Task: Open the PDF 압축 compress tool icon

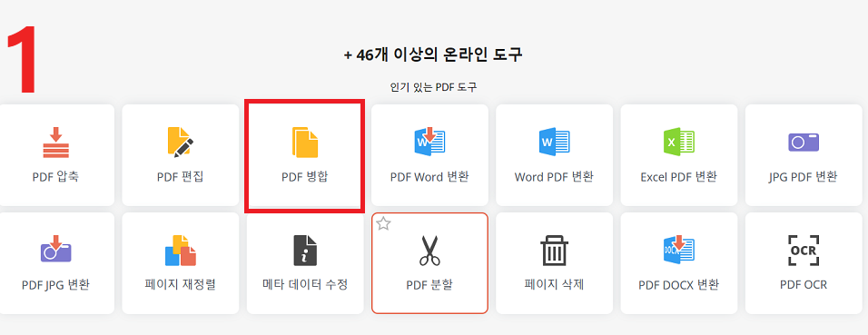Action: tap(56, 143)
